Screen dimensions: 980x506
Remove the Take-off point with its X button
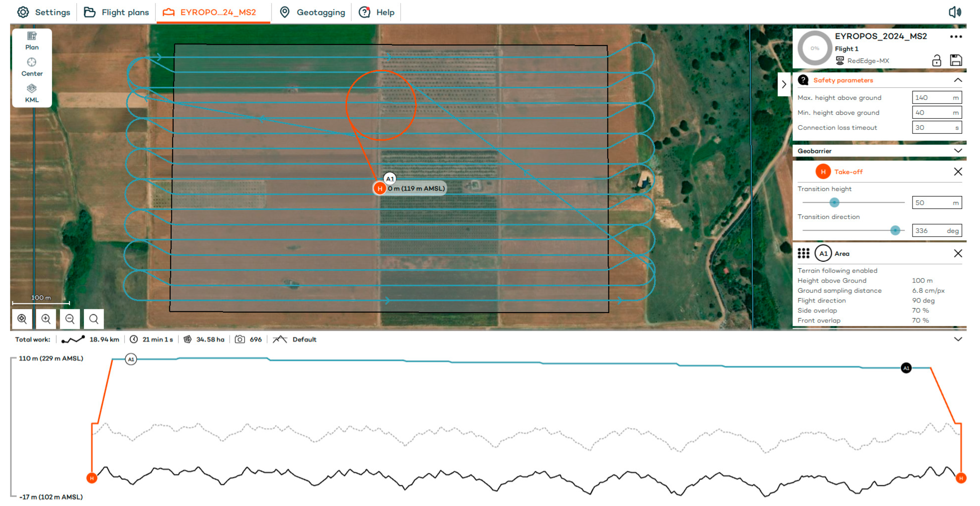(x=958, y=172)
